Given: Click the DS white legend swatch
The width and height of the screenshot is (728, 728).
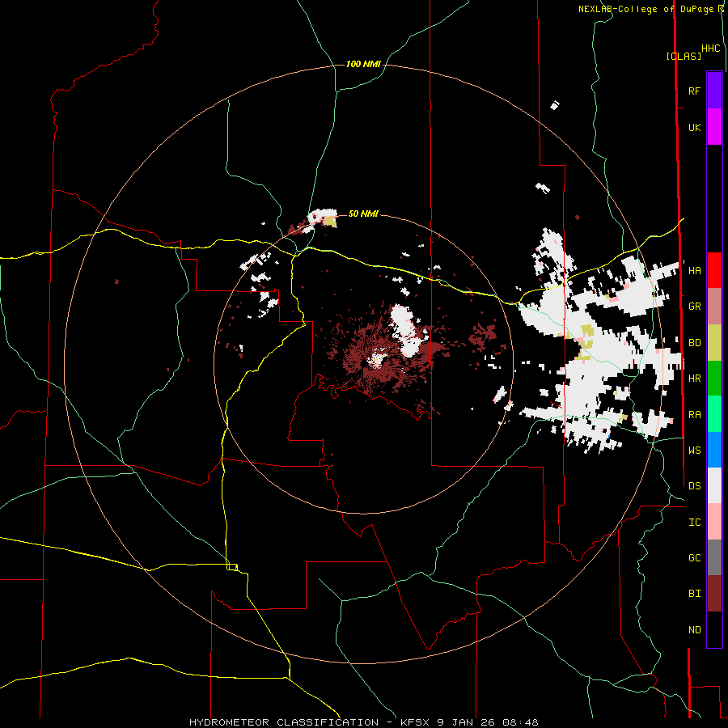Looking at the screenshot, I should click(x=714, y=485).
